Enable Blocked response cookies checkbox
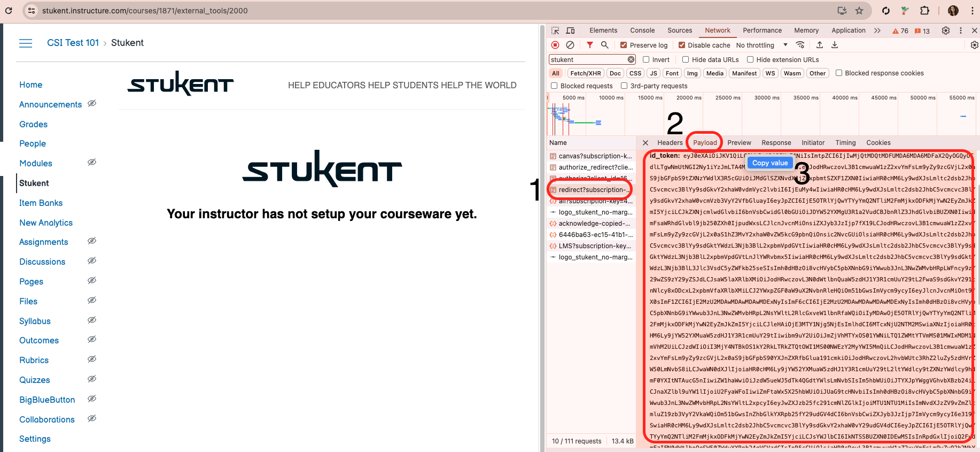Screen dimensions: 980x452 coord(839,73)
